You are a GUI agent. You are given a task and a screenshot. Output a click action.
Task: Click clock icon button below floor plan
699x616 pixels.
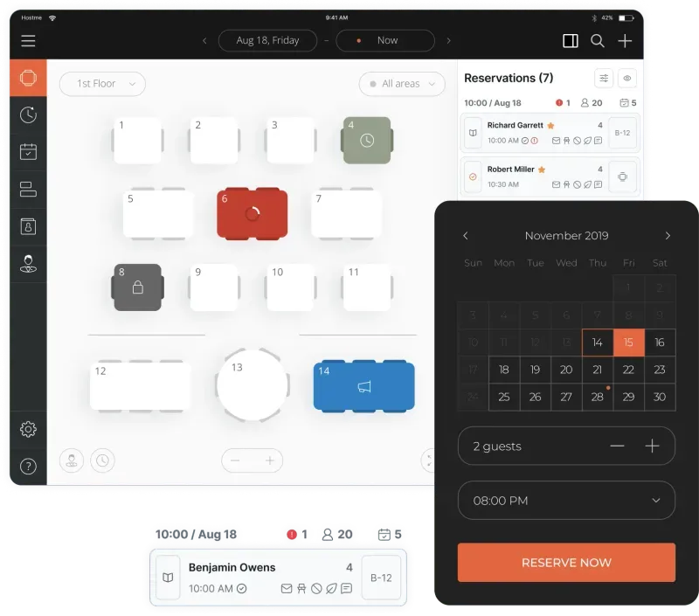click(x=102, y=460)
